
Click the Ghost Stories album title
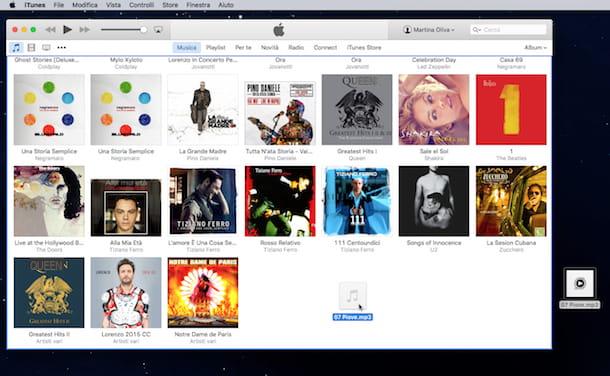click(46, 60)
